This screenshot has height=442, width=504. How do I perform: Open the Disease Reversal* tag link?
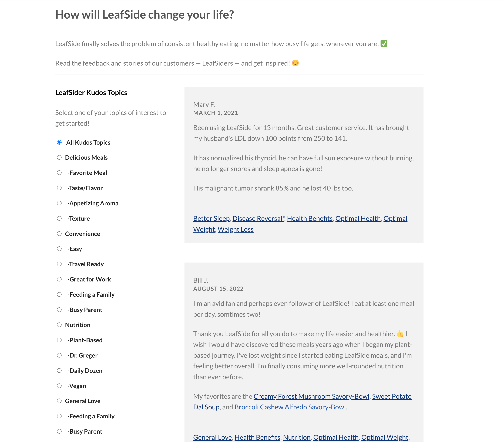click(x=258, y=219)
